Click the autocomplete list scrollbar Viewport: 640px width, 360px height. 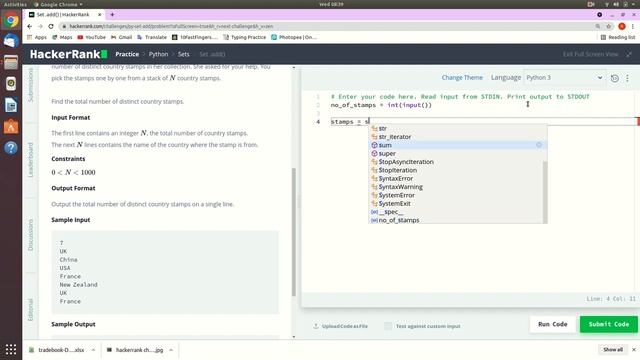tap(544, 192)
